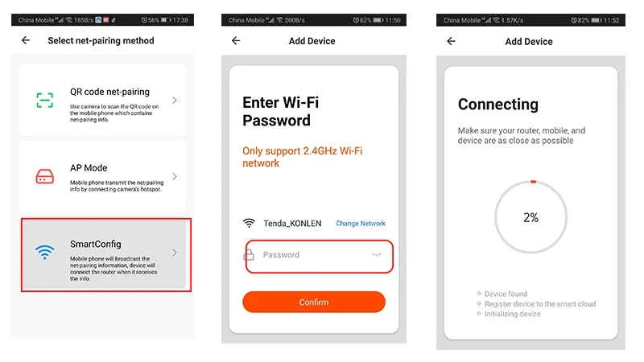Tap the 2% connecting progress circle
The width and height of the screenshot is (644, 362).
[x=530, y=217]
